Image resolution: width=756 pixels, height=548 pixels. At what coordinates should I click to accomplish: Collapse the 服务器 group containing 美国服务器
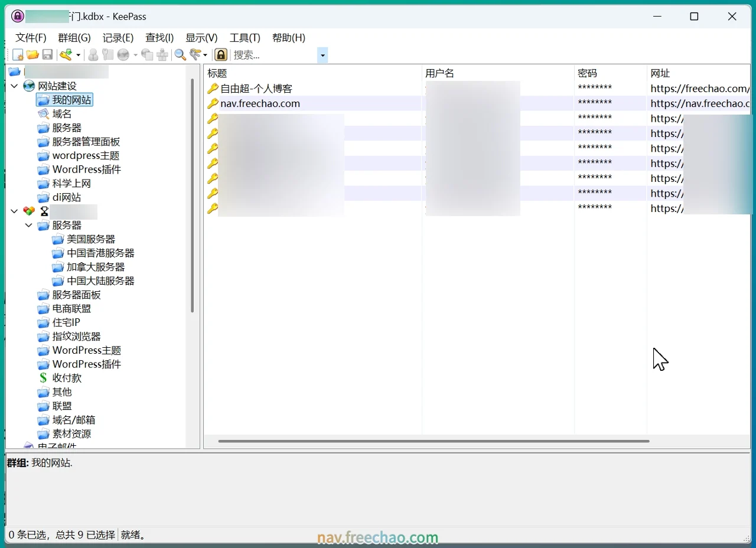[x=28, y=226]
